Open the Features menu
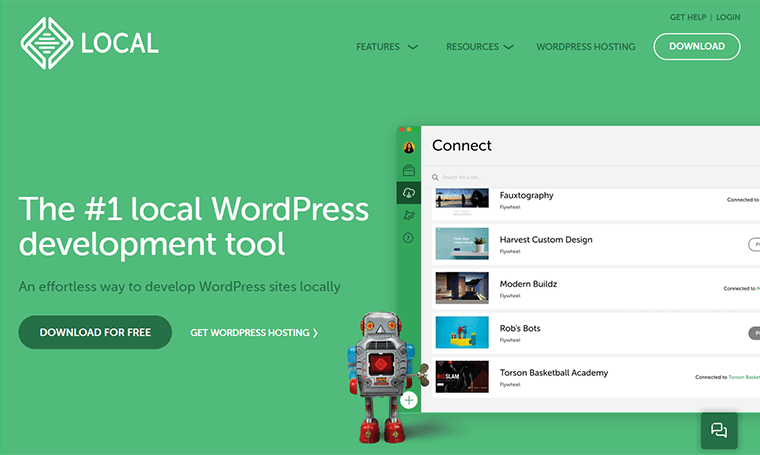The height and width of the screenshot is (455, 760). (378, 47)
